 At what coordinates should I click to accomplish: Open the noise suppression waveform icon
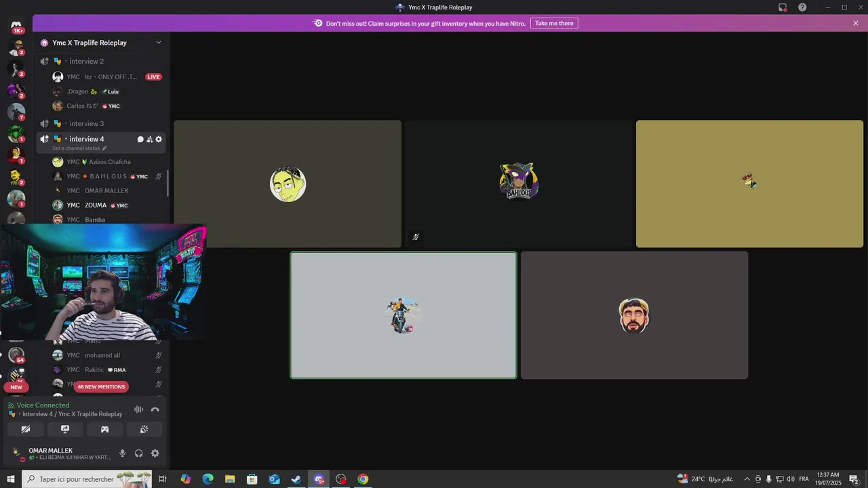click(x=138, y=409)
